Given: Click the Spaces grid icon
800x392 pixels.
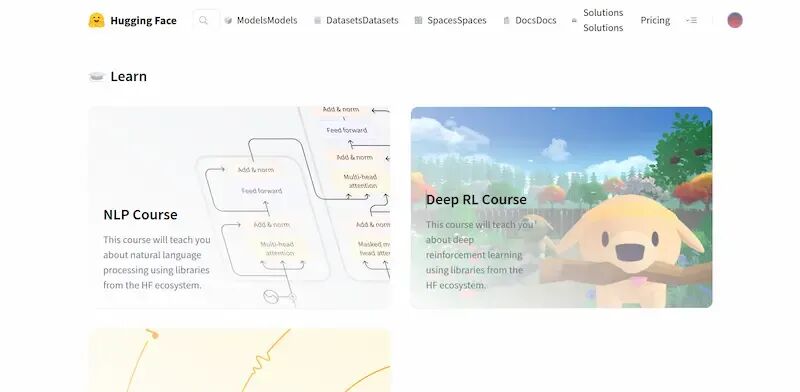Looking at the screenshot, I should point(418,20).
